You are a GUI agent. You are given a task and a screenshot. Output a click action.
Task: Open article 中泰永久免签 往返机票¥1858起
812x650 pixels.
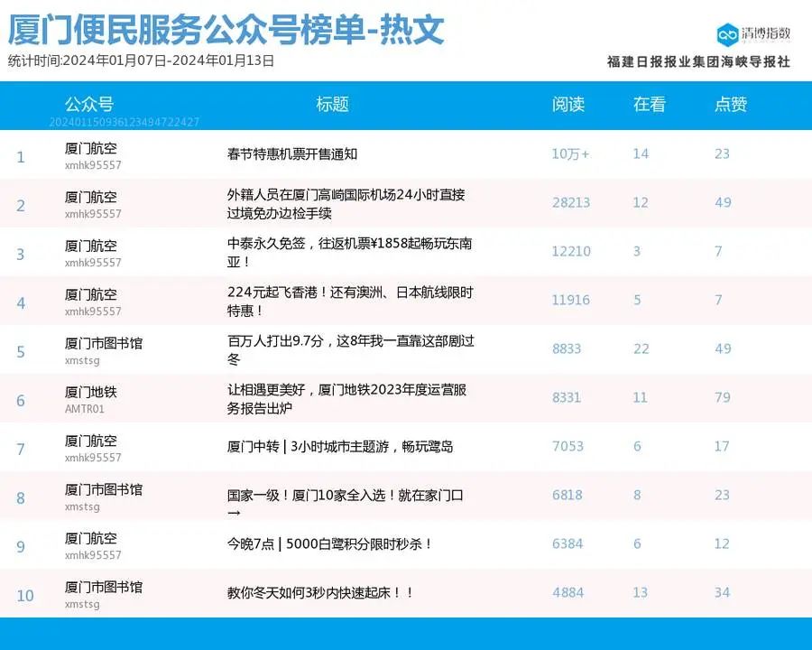(x=349, y=253)
